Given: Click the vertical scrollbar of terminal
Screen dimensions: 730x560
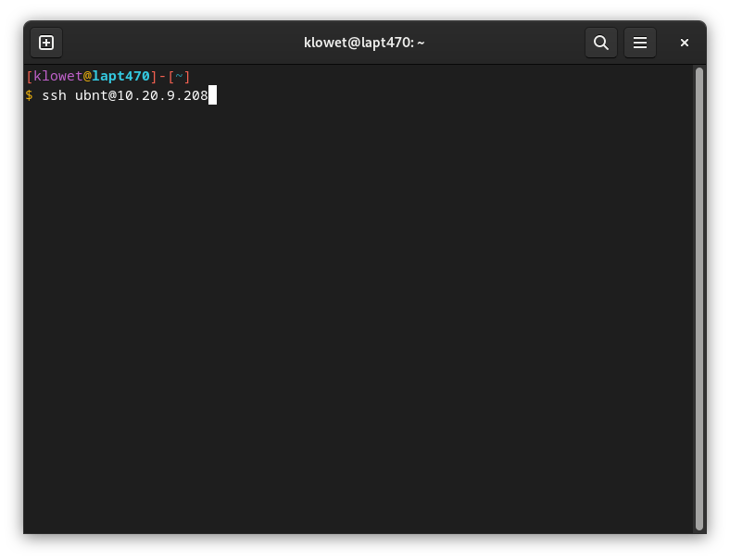Looking at the screenshot, I should (699, 296).
